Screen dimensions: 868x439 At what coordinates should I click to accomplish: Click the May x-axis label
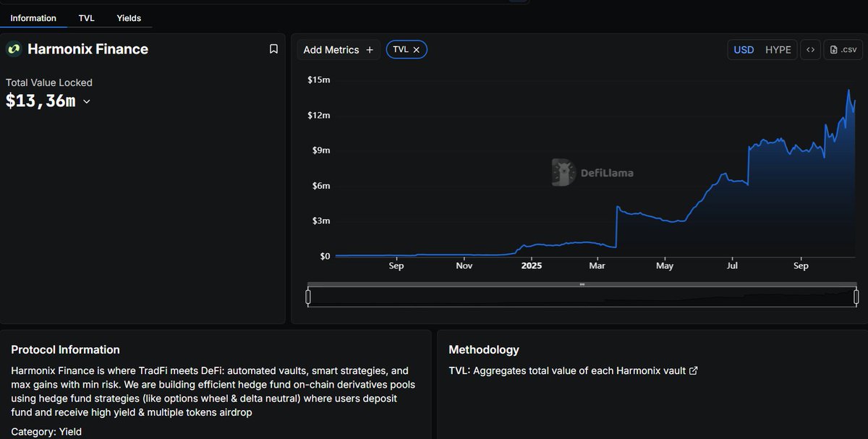pos(665,265)
